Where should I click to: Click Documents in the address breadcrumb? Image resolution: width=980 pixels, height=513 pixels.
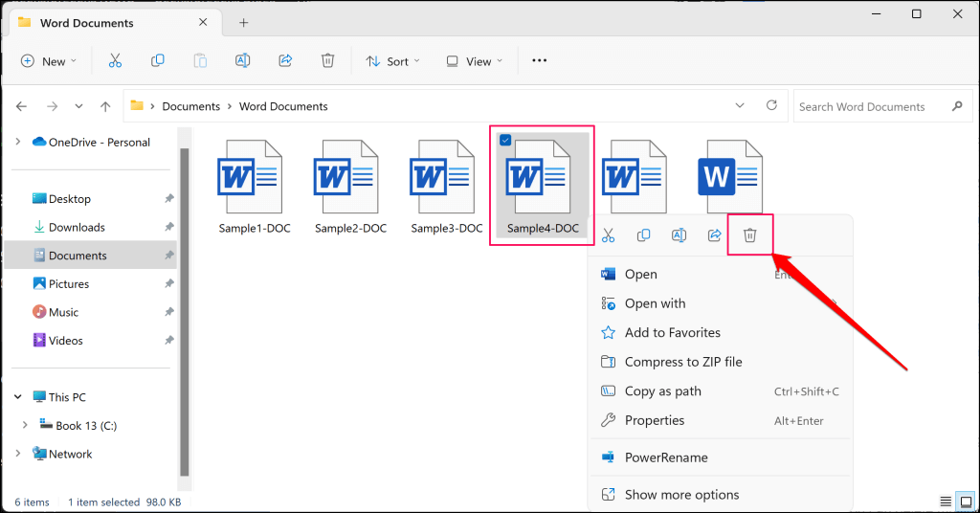[190, 106]
